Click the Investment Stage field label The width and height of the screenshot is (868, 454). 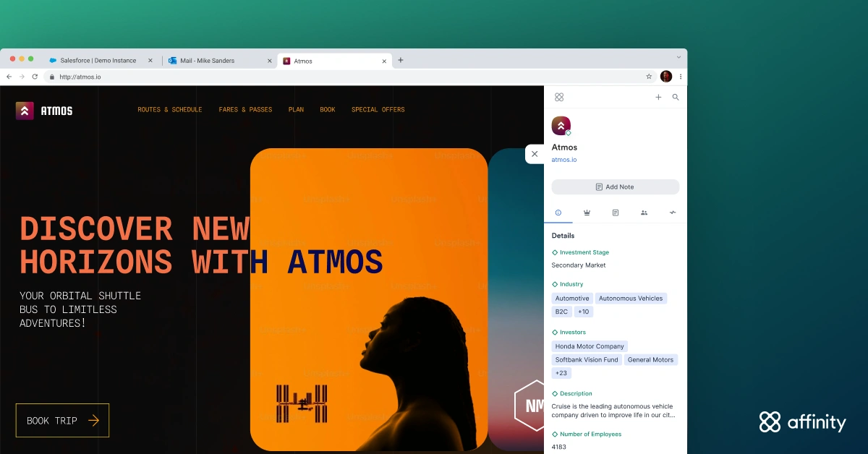584,252
